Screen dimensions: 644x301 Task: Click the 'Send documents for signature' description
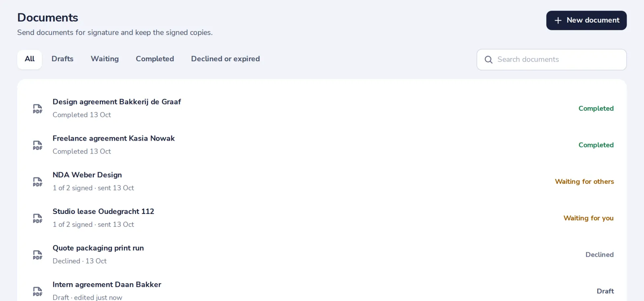coord(115,33)
